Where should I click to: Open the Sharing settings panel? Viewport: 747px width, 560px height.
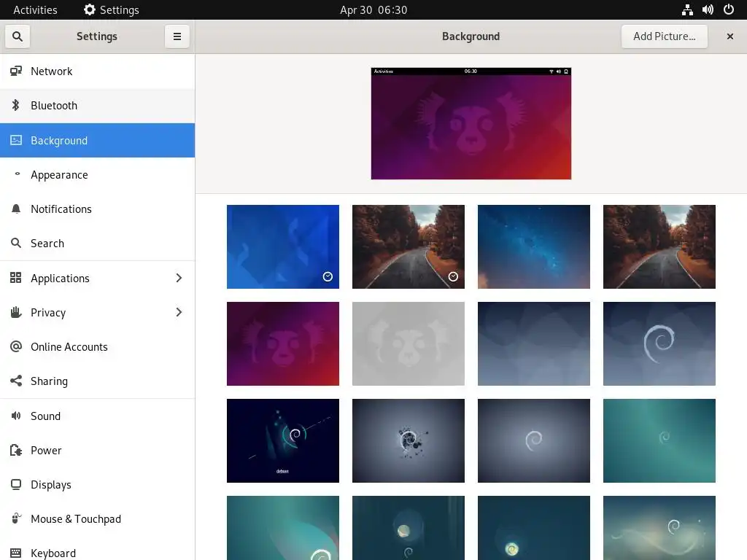pos(97,381)
